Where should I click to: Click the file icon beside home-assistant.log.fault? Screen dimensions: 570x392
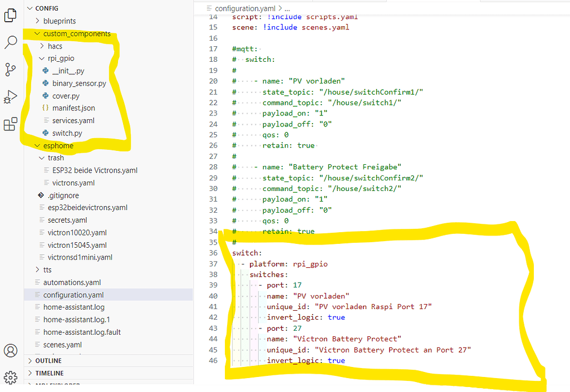tap(37, 332)
